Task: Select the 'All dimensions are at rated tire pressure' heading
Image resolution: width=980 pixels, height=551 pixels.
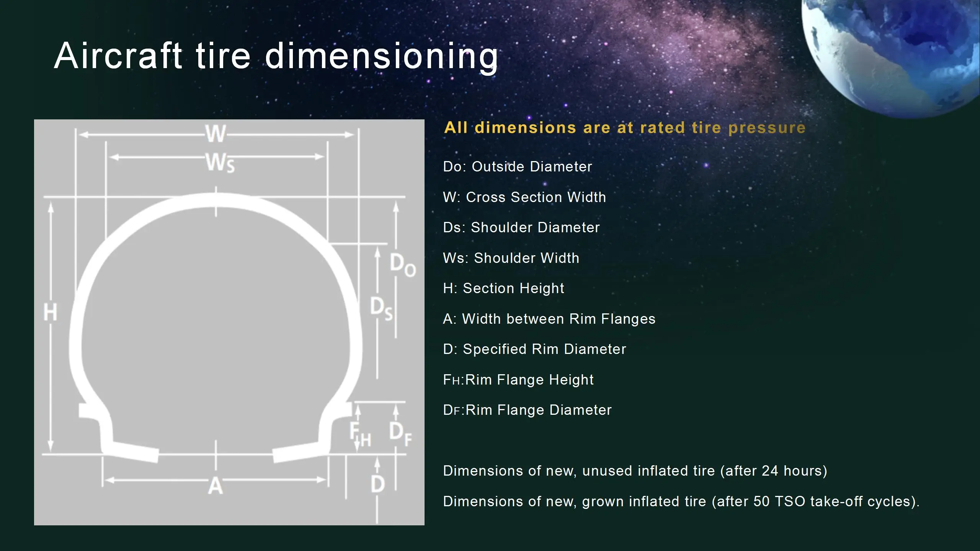Action: (x=625, y=128)
